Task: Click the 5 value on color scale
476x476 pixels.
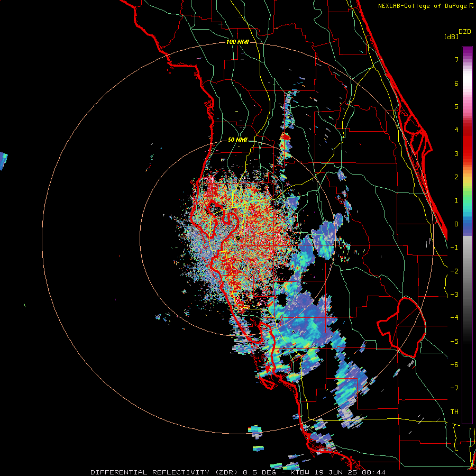Action: pos(456,106)
